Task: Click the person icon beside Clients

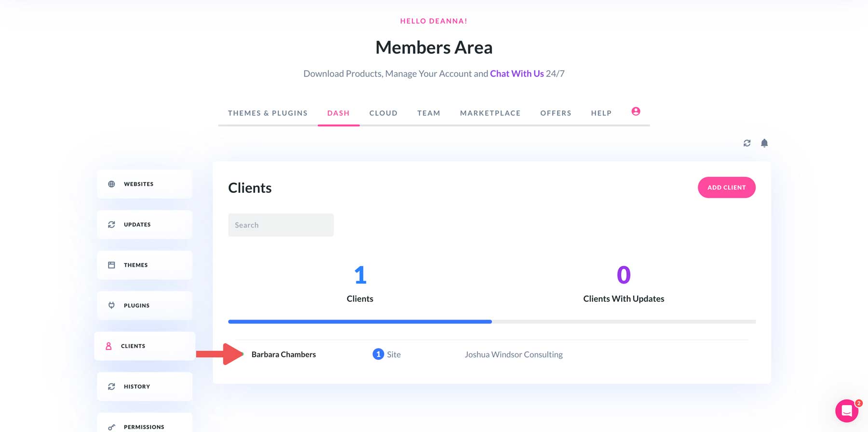Action: point(108,346)
